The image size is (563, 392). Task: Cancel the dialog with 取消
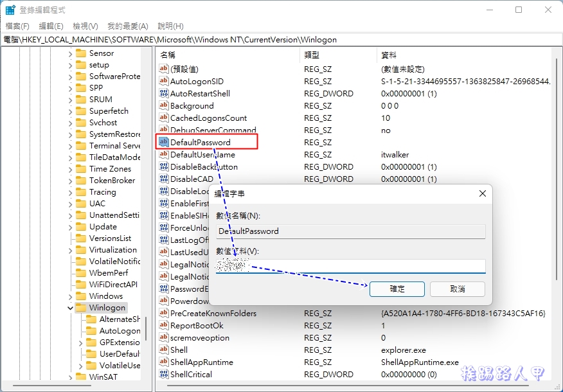(458, 289)
